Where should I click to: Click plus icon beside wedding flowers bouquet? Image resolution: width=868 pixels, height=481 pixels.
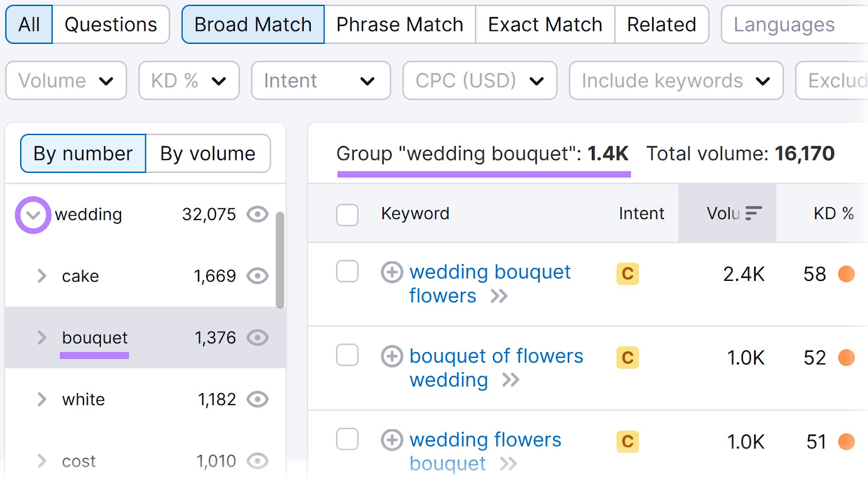(x=392, y=440)
